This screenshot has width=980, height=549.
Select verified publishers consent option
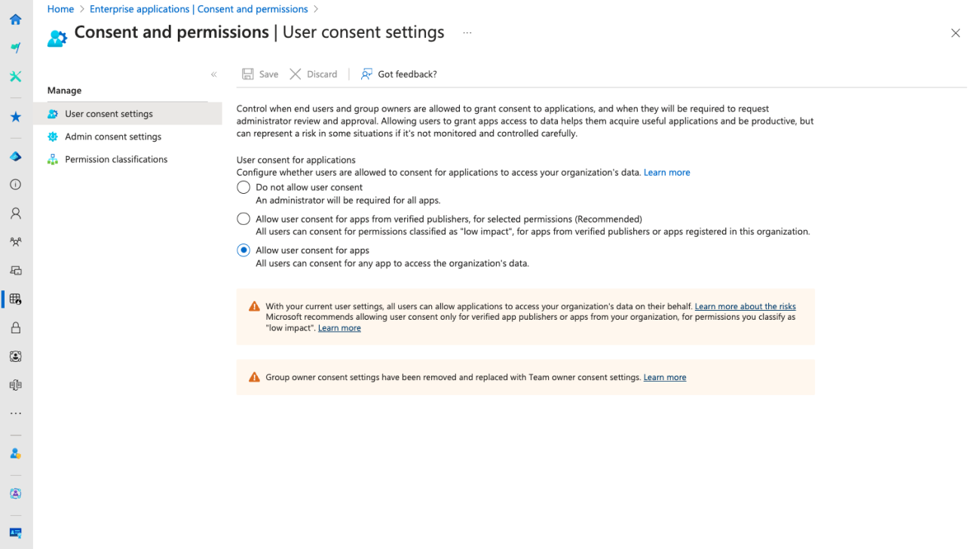(x=243, y=219)
